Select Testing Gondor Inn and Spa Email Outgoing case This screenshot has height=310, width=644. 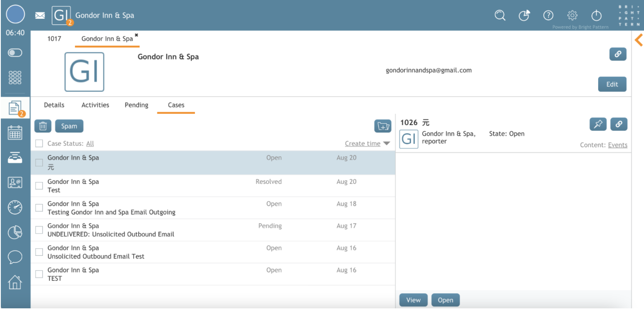213,208
